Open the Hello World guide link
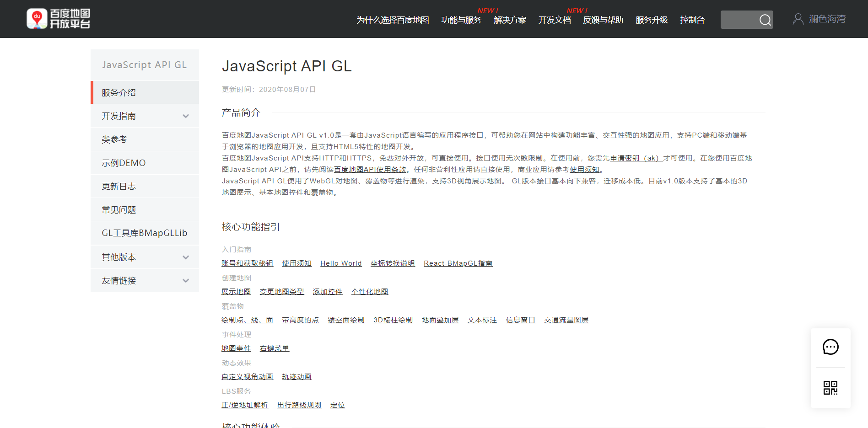 pyautogui.click(x=340, y=263)
